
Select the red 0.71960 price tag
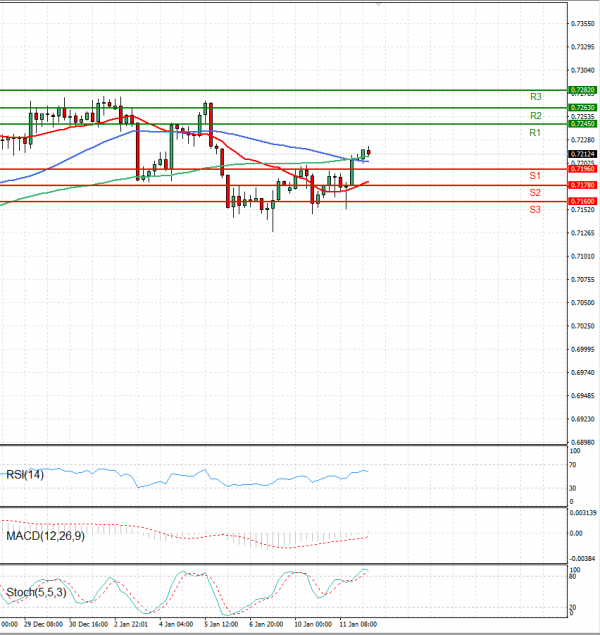click(x=582, y=169)
